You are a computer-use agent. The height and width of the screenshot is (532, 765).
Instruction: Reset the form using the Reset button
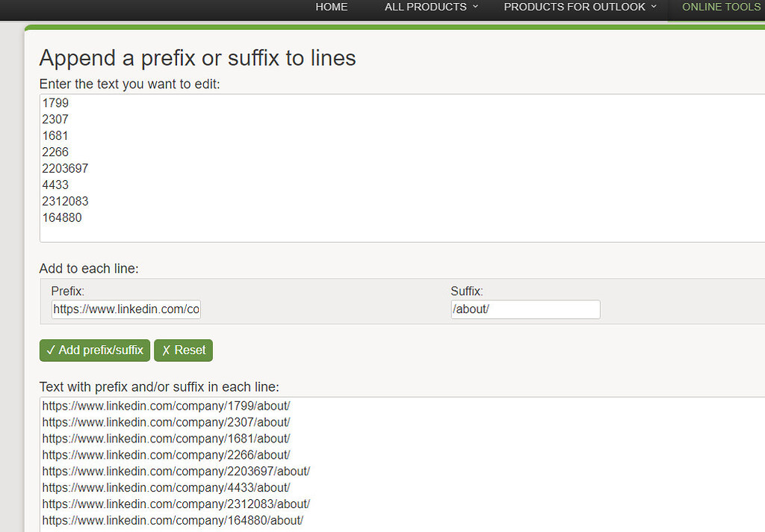click(x=183, y=350)
